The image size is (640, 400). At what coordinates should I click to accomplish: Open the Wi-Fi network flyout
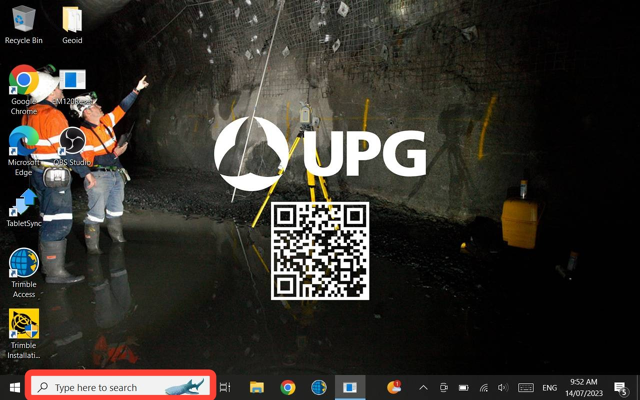483,387
